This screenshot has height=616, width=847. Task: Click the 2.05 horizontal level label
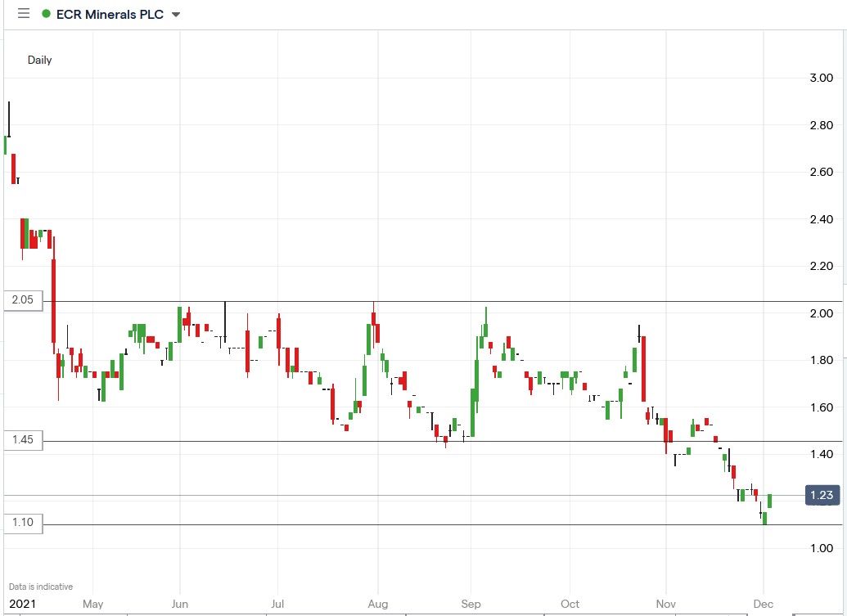(23, 300)
